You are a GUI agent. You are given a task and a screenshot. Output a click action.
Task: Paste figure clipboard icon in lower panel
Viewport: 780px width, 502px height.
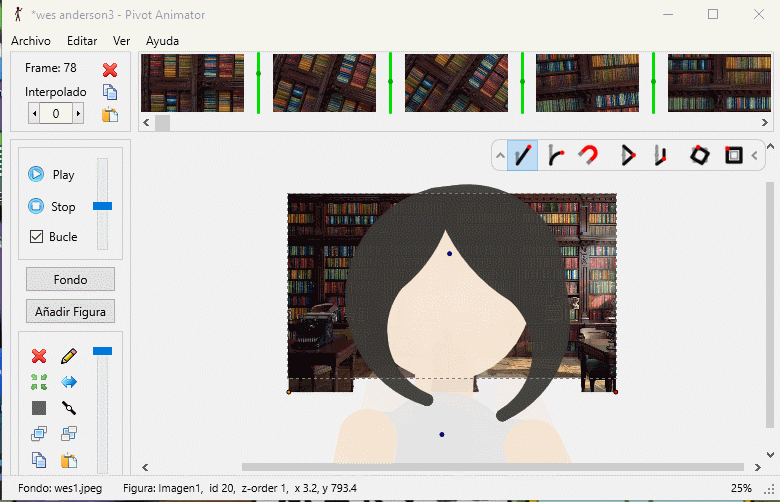click(69, 460)
